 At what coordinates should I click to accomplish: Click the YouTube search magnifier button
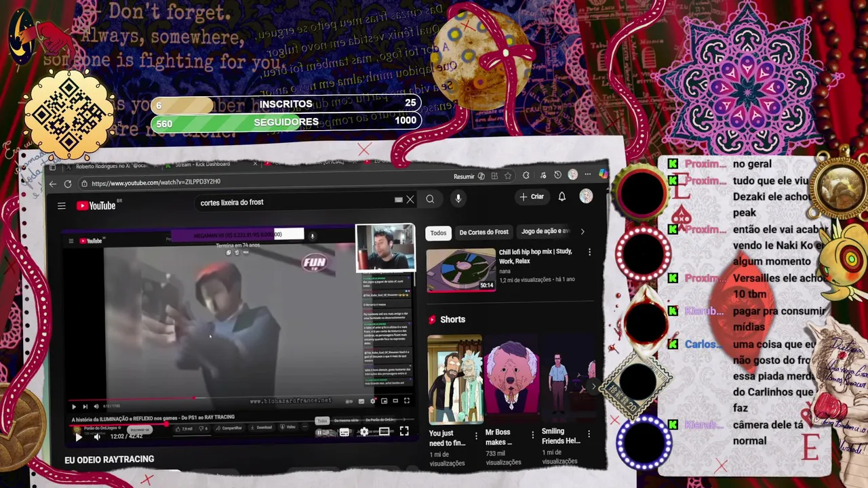(430, 199)
